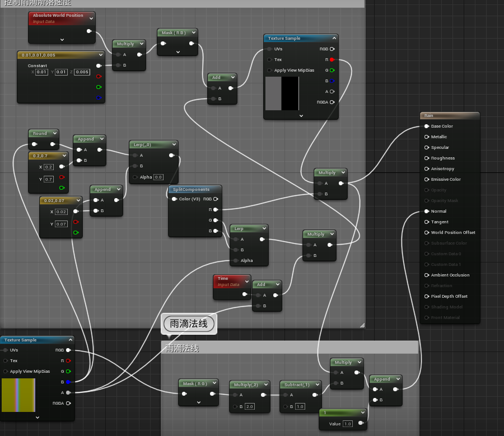
Task: Click the blue B output pin of bottom Texture Sample
Action: [x=68, y=382]
